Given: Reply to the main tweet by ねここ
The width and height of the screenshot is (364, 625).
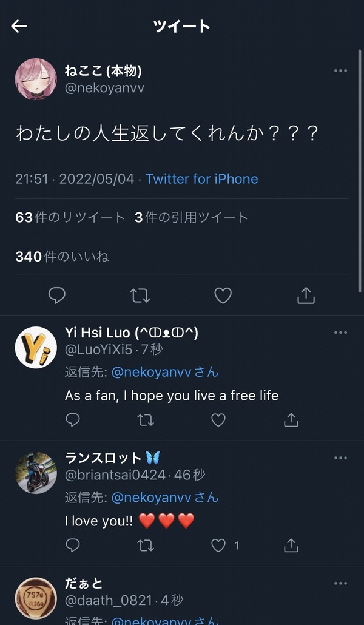Looking at the screenshot, I should pyautogui.click(x=56, y=296).
